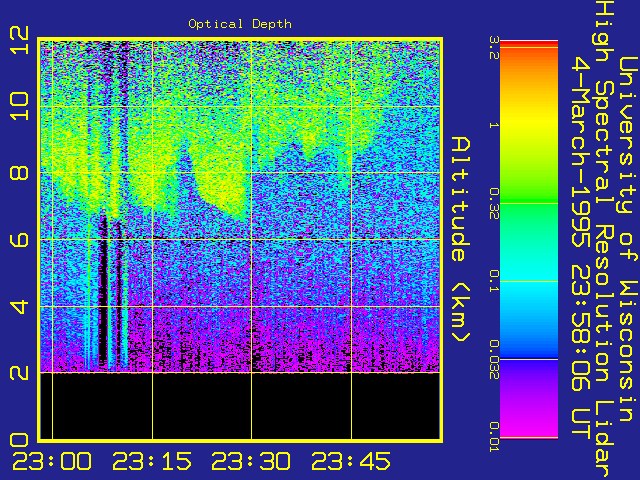640x480 pixels.
Task: Click the yellow cloud blob near 23:25
Action: [220, 182]
